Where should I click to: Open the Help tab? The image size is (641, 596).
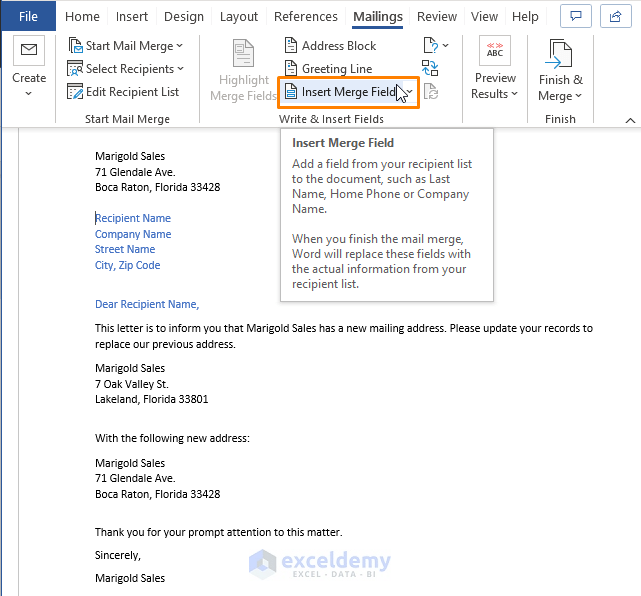(x=525, y=16)
